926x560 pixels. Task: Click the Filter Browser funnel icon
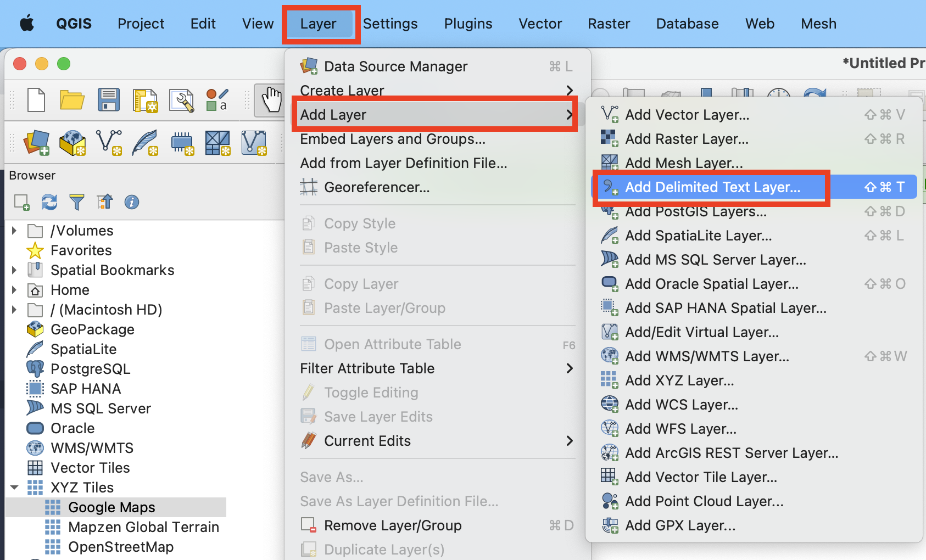click(77, 202)
